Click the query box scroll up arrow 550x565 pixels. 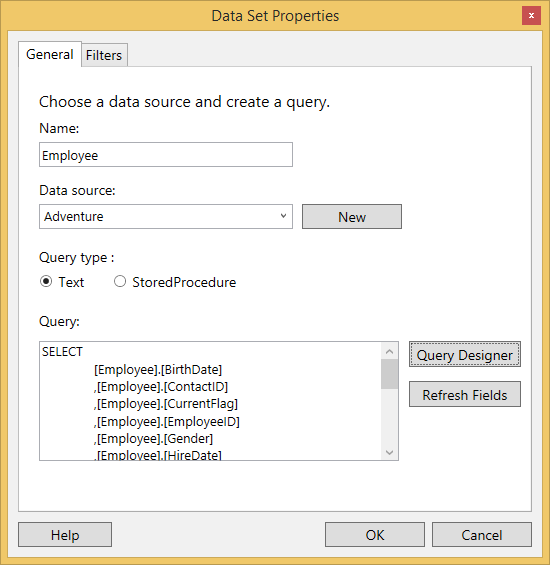pos(389,351)
